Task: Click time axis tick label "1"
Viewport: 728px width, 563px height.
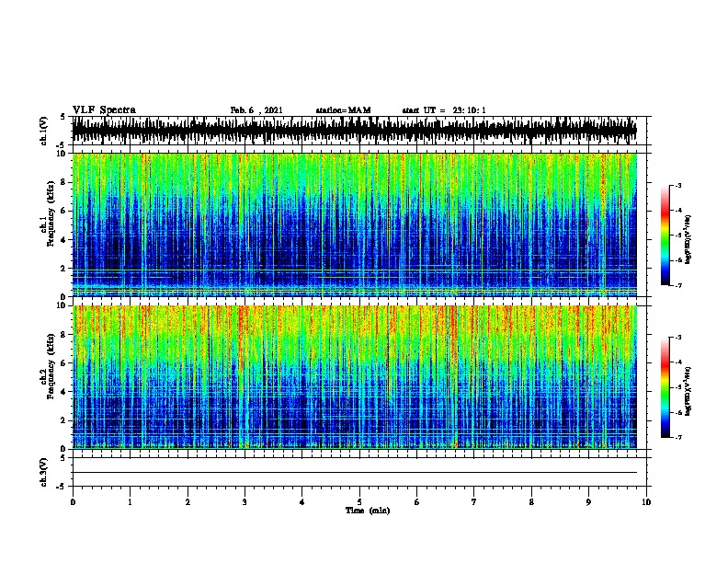Action: tap(130, 502)
